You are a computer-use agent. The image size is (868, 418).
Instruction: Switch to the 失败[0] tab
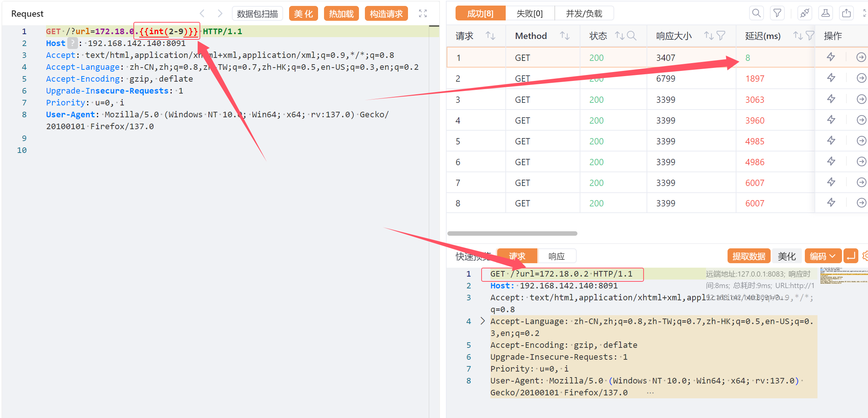click(529, 14)
